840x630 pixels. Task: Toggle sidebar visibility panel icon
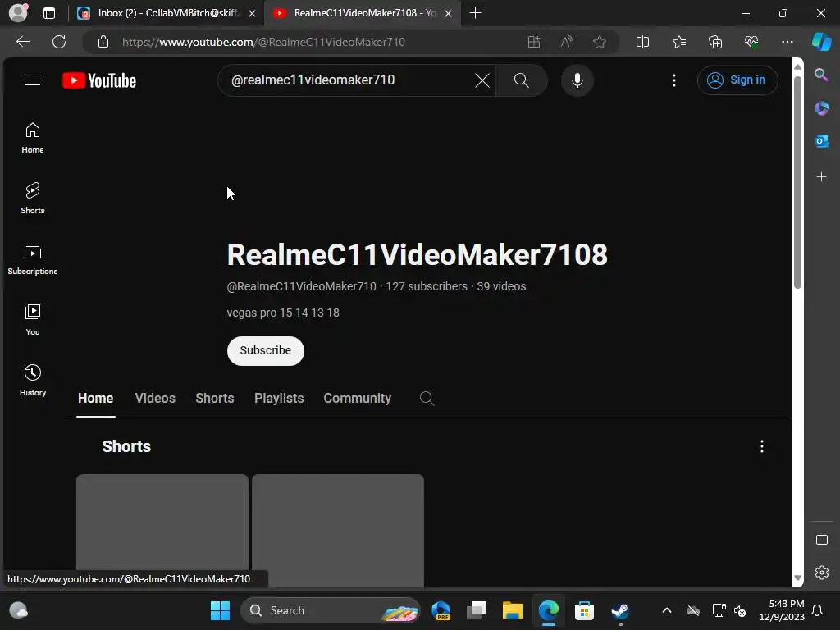(821, 540)
